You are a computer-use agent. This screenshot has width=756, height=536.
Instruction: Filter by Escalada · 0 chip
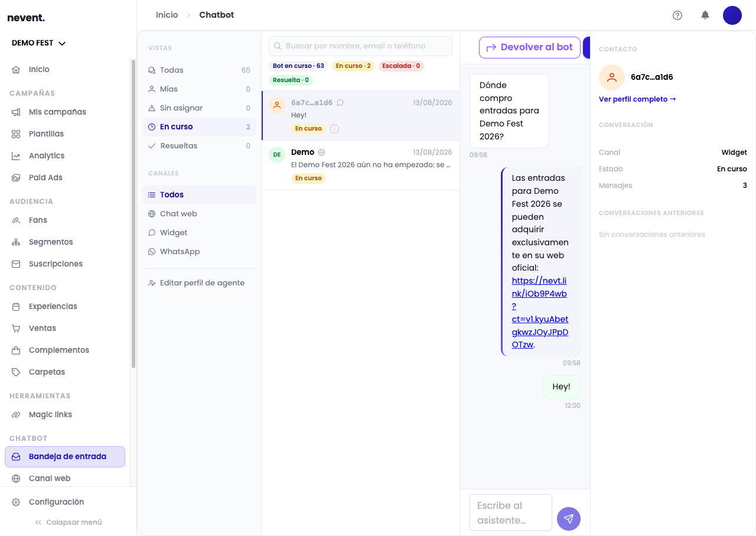tap(401, 66)
